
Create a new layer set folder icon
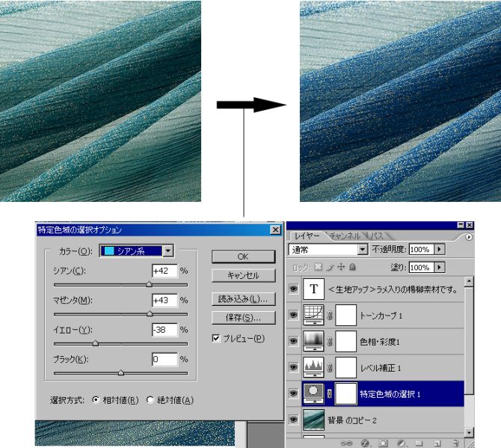click(x=419, y=444)
